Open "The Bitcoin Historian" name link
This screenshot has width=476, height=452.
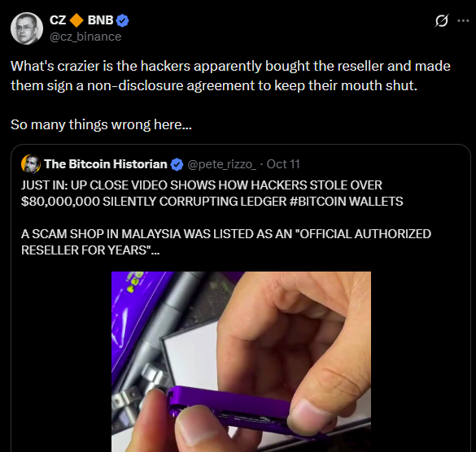[106, 164]
